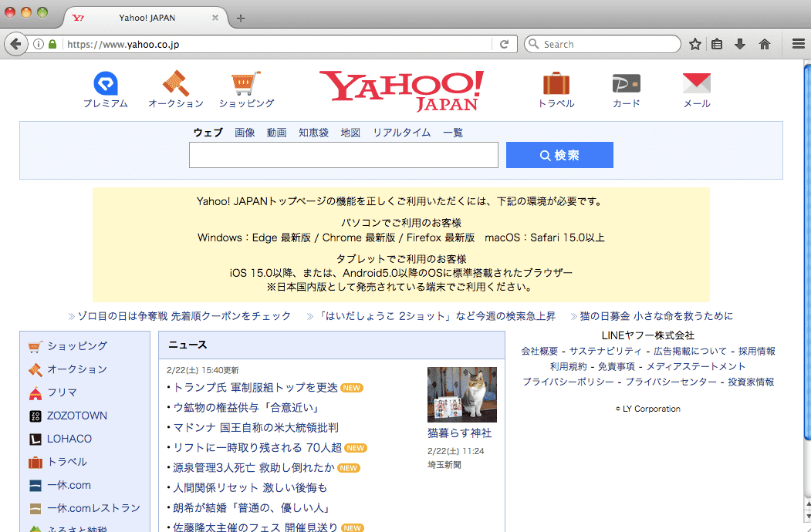The width and height of the screenshot is (811, 532).
Task: Open the 広告掲載について footer link
Action: coord(690,351)
